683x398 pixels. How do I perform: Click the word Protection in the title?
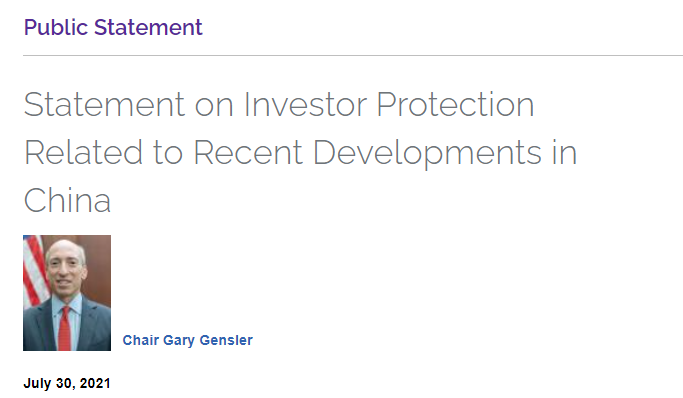coord(456,105)
